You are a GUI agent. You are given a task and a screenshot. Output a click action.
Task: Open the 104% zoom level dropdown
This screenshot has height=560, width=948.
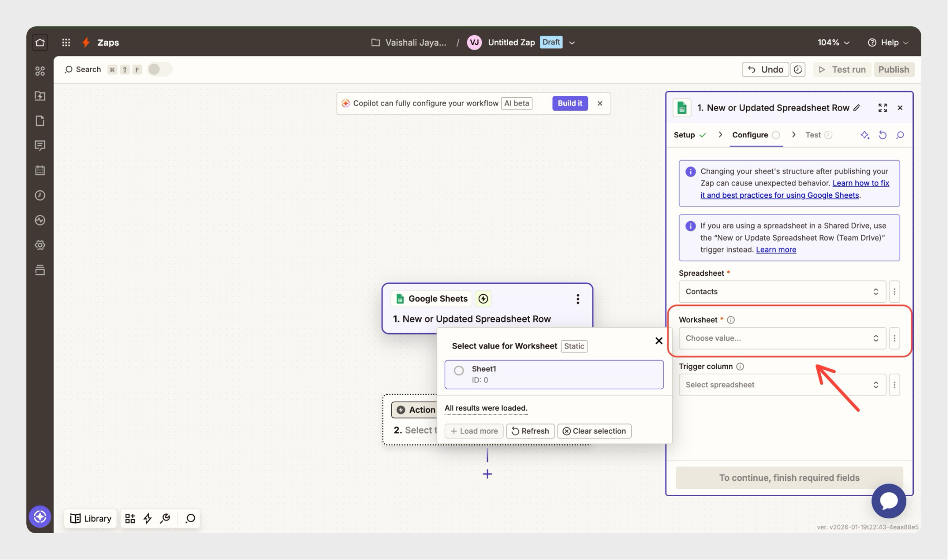(x=833, y=43)
